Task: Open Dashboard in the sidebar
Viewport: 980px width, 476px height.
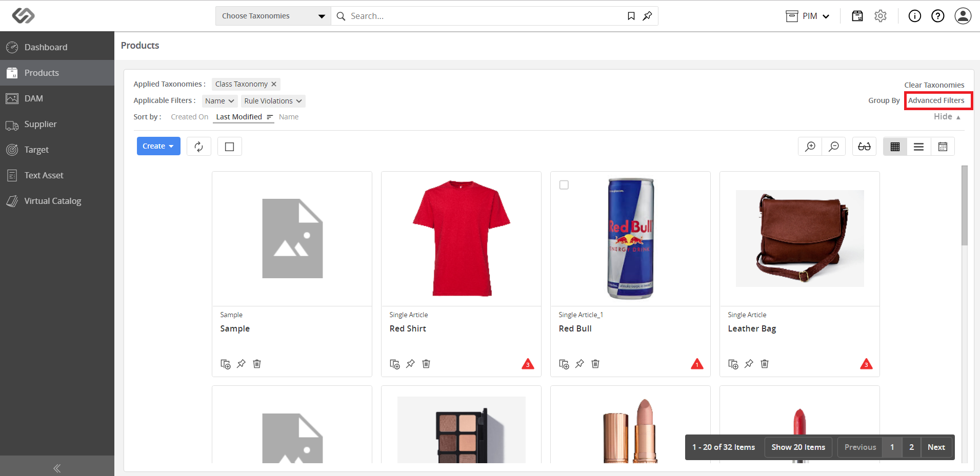Action: (57, 47)
